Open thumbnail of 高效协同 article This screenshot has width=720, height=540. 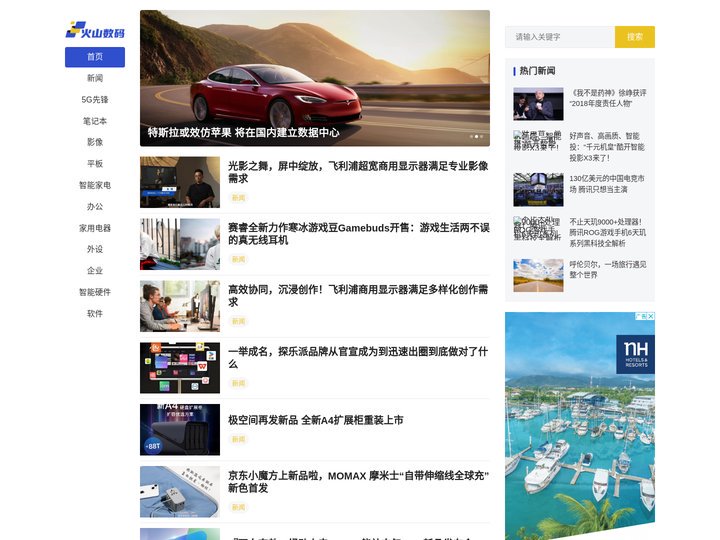click(180, 306)
